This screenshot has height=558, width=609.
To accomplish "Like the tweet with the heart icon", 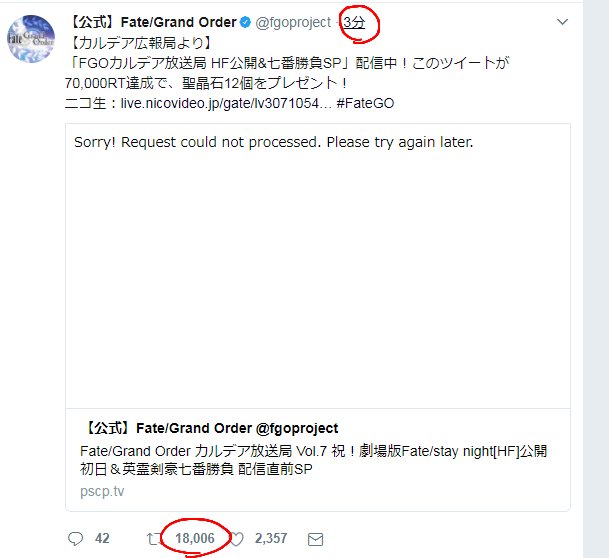I will tap(237, 539).
